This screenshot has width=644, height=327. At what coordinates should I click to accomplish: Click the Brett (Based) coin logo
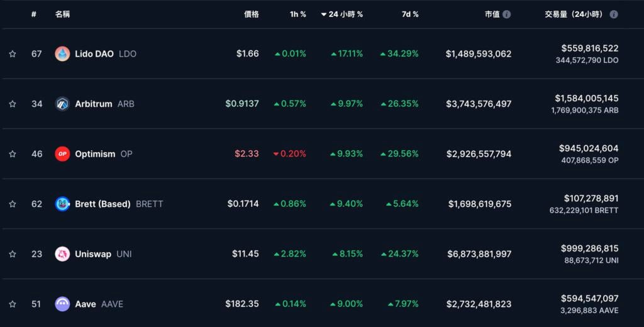[x=62, y=204]
